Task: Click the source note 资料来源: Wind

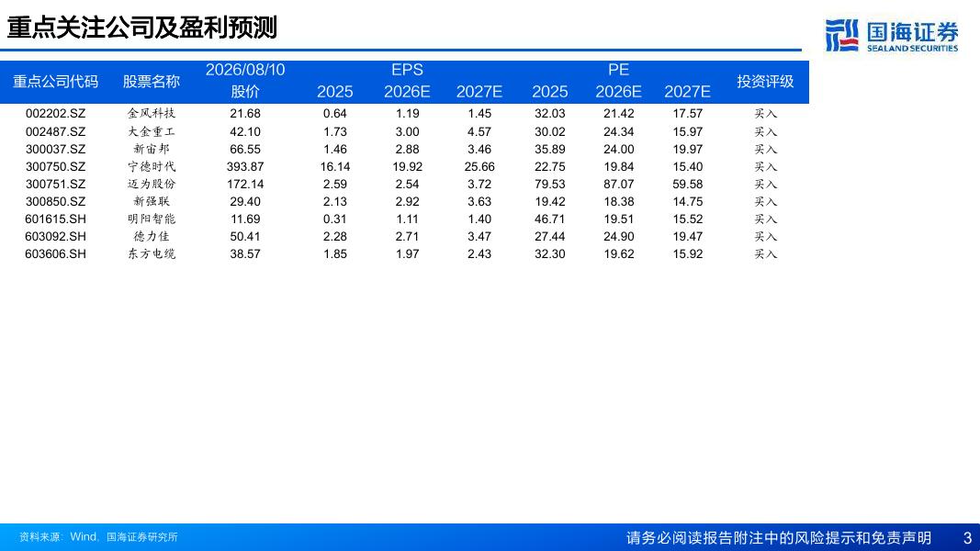Action: 98,537
